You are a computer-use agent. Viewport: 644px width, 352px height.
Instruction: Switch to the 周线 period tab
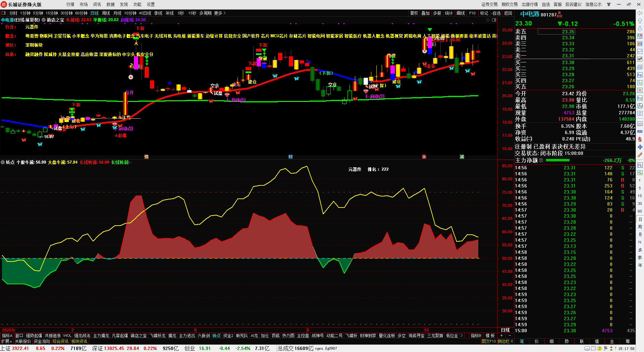coord(106,13)
